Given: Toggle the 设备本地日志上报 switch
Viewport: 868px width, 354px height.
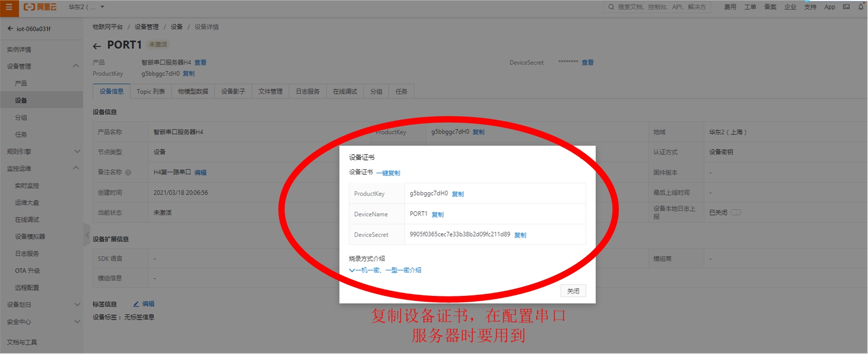Looking at the screenshot, I should (x=736, y=213).
